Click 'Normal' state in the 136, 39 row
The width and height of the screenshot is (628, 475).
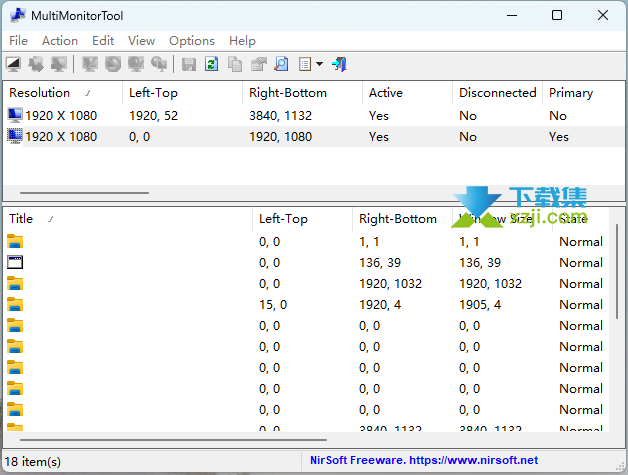coord(581,263)
